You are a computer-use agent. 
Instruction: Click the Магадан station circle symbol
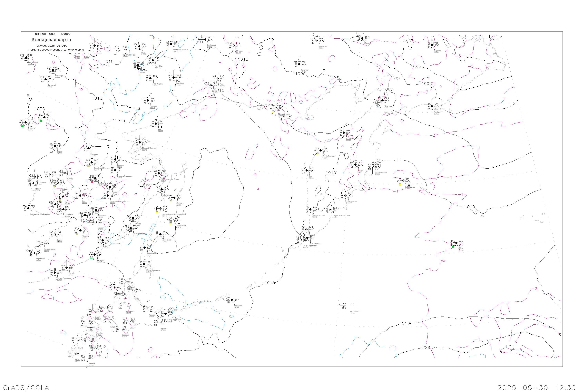(276, 108)
